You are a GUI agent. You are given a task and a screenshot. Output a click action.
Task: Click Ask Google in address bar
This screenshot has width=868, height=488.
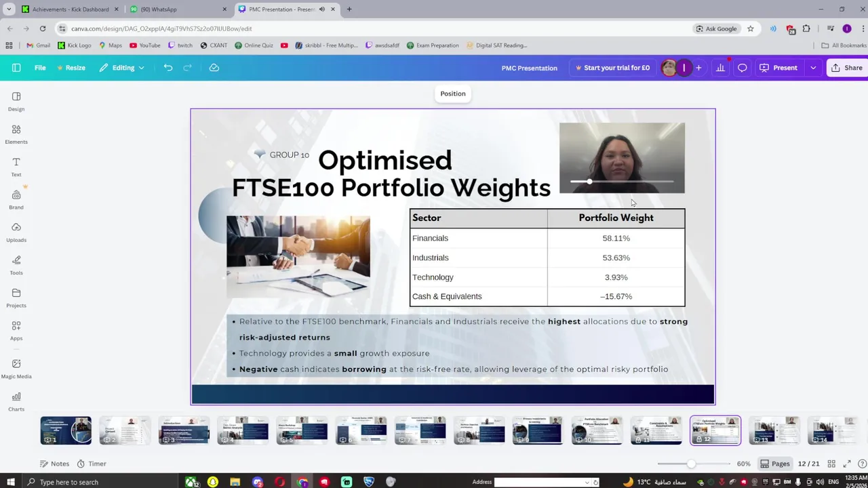tap(716, 28)
